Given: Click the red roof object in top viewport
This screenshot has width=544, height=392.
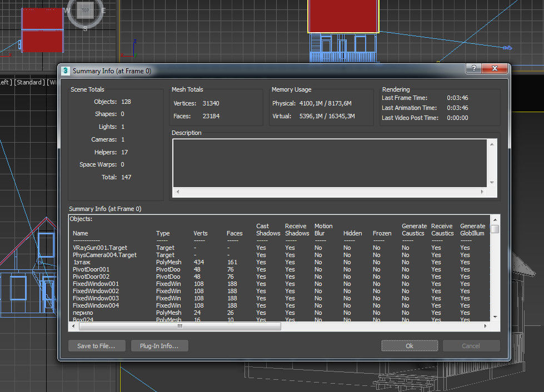Looking at the screenshot, I should tap(343, 16).
